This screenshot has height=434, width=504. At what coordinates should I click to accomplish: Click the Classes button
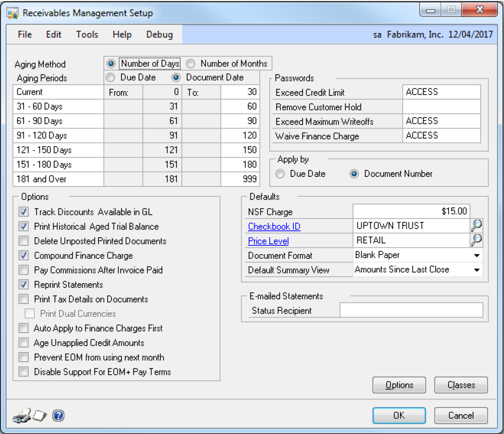pyautogui.click(x=461, y=385)
